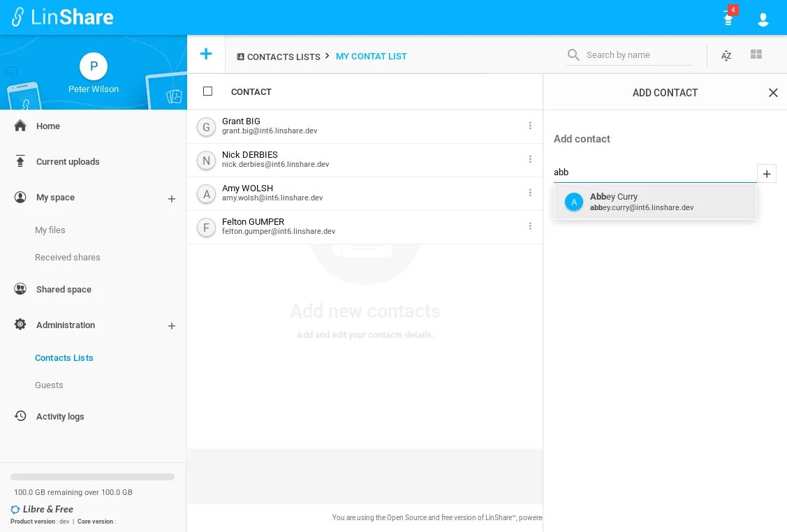Close the Add Contact panel

tap(773, 92)
